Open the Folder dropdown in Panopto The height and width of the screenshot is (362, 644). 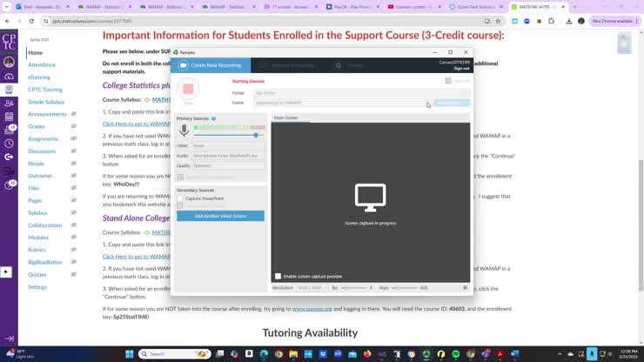click(x=361, y=93)
